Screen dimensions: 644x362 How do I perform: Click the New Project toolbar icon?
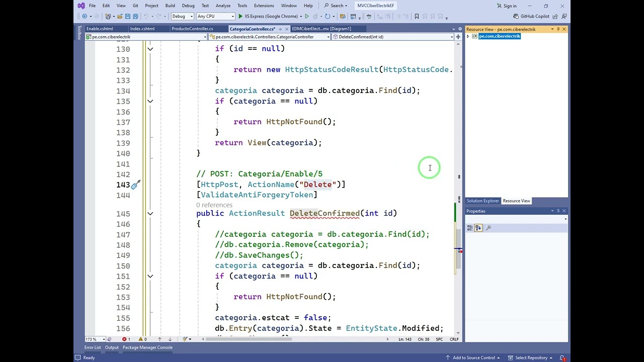tap(108, 16)
